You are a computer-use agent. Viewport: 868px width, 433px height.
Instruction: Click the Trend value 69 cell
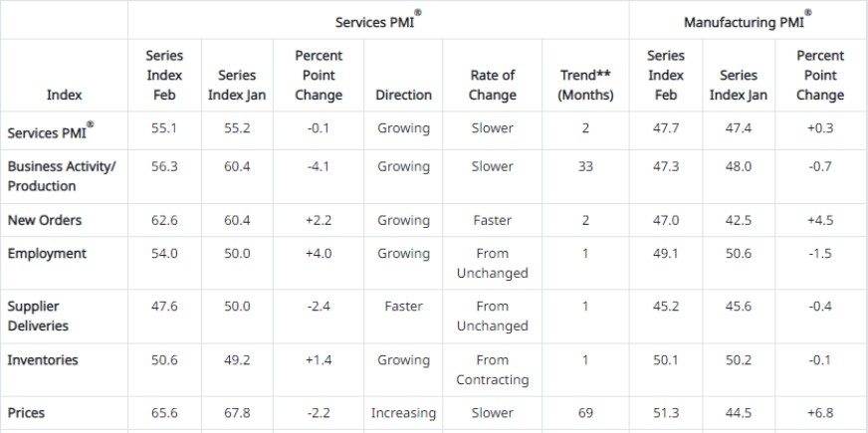click(x=585, y=413)
